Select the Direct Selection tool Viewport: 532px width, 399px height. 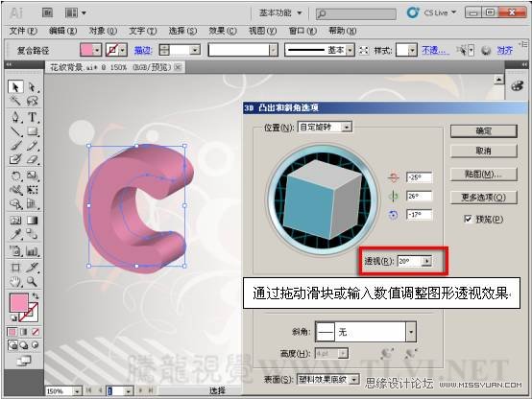click(x=33, y=87)
